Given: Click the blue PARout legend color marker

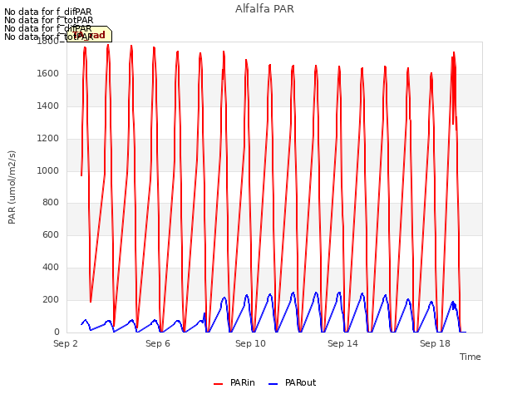Looking at the screenshot, I should coord(273,384).
